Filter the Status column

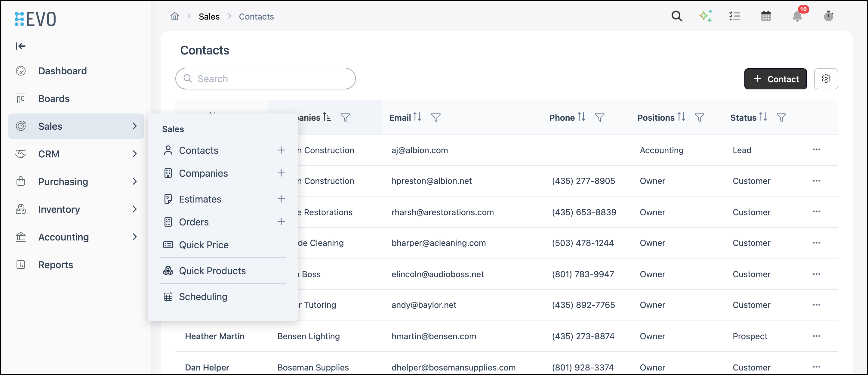click(x=781, y=117)
